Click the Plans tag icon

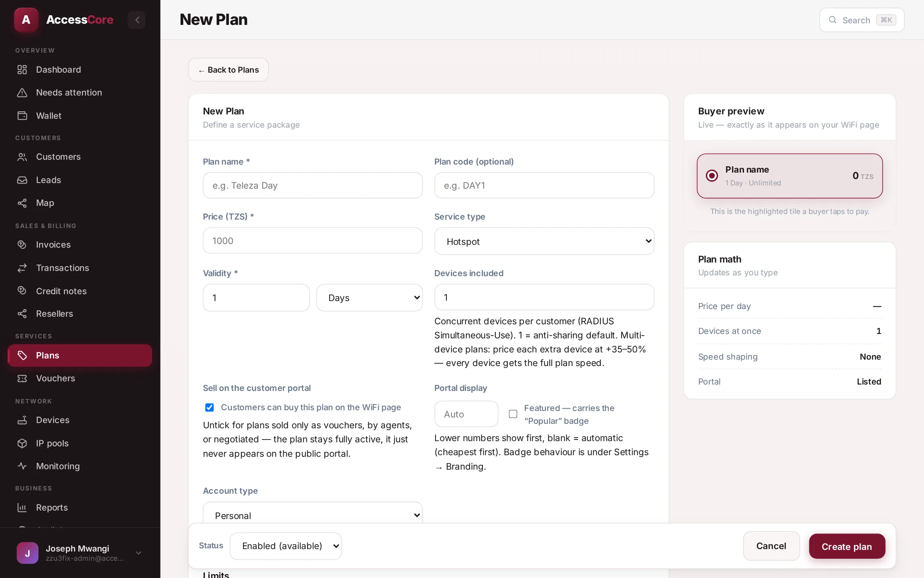22,355
